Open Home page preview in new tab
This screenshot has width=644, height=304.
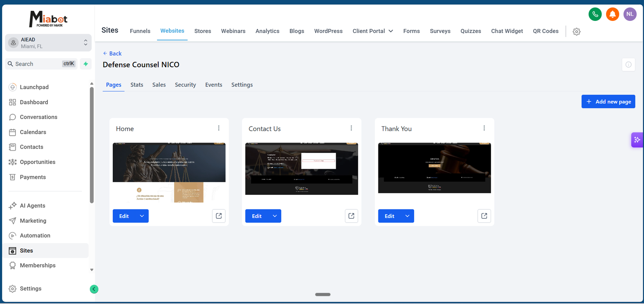(x=219, y=216)
